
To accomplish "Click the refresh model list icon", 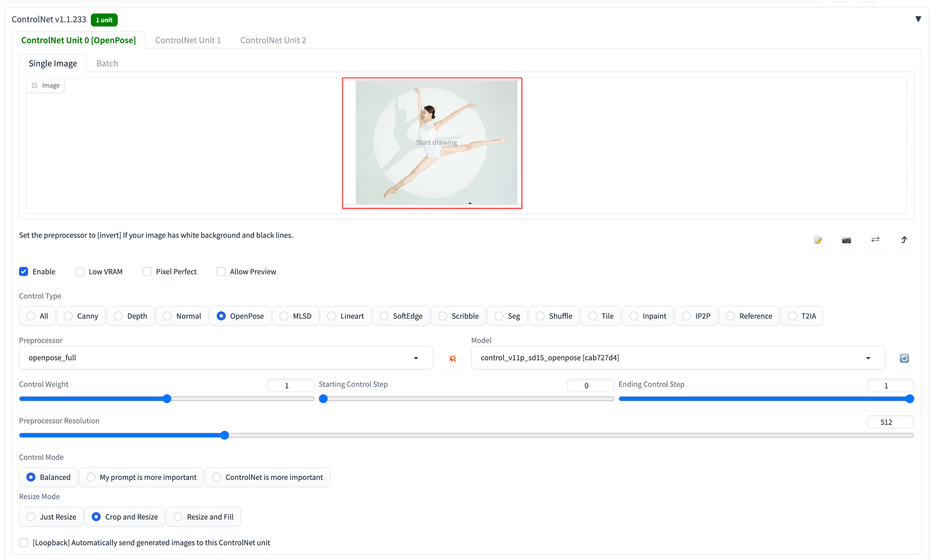I will (905, 358).
